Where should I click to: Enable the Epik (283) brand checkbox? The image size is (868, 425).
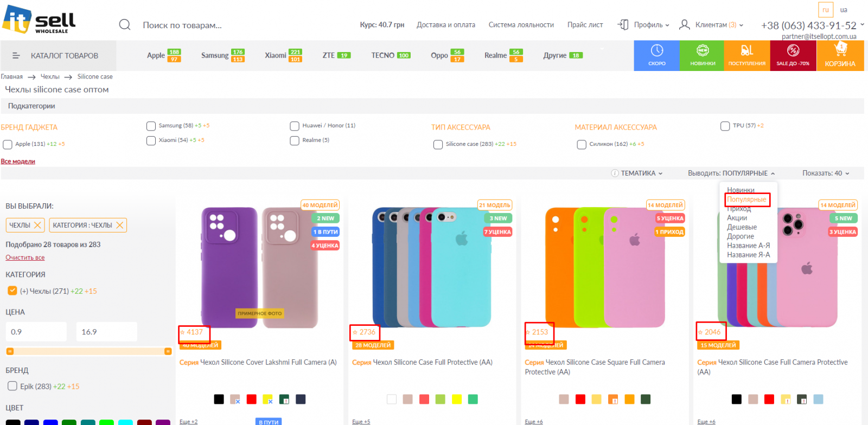(x=12, y=387)
